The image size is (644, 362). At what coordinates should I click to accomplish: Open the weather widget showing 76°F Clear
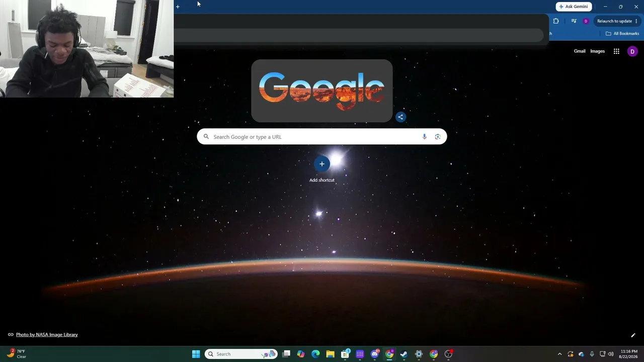(x=17, y=354)
